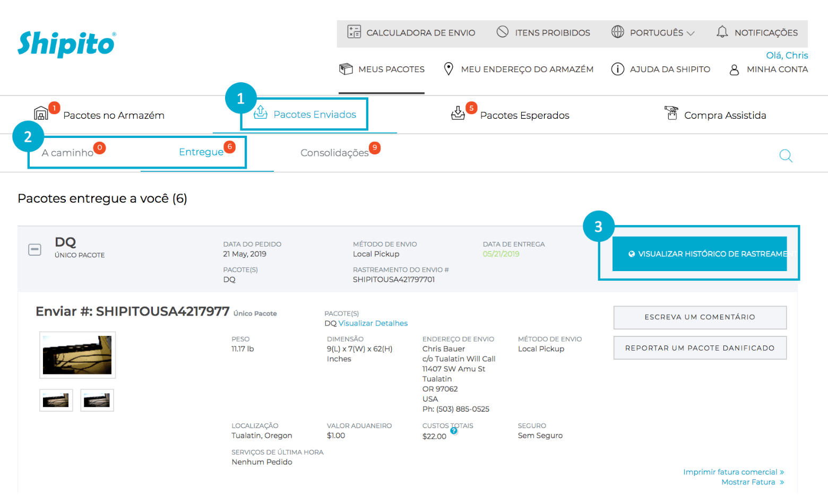Click the phone number (503) 885-0525
The height and width of the screenshot is (504, 828).
[463, 409]
